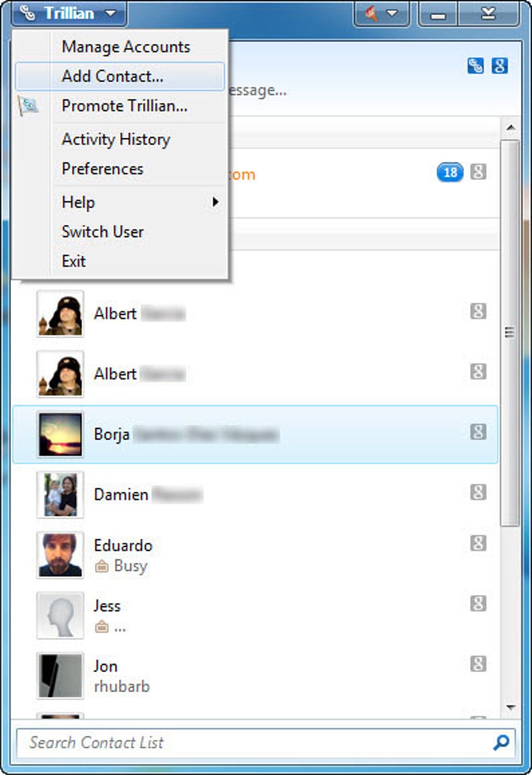Click Eduardo's Busy status text
Image resolution: width=532 pixels, height=775 pixels.
[x=130, y=566]
